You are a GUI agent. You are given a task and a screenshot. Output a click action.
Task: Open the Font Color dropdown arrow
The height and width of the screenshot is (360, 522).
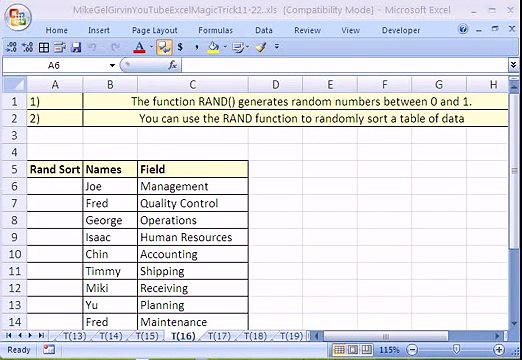151,47
